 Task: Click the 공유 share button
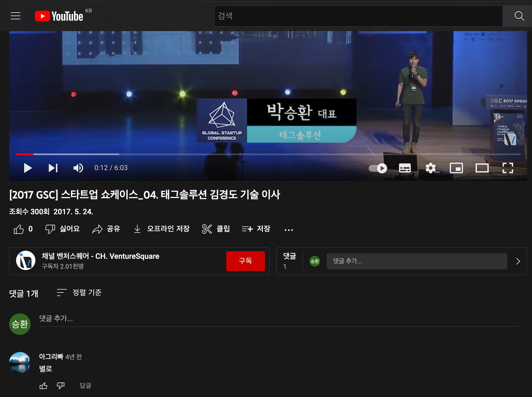tap(106, 229)
